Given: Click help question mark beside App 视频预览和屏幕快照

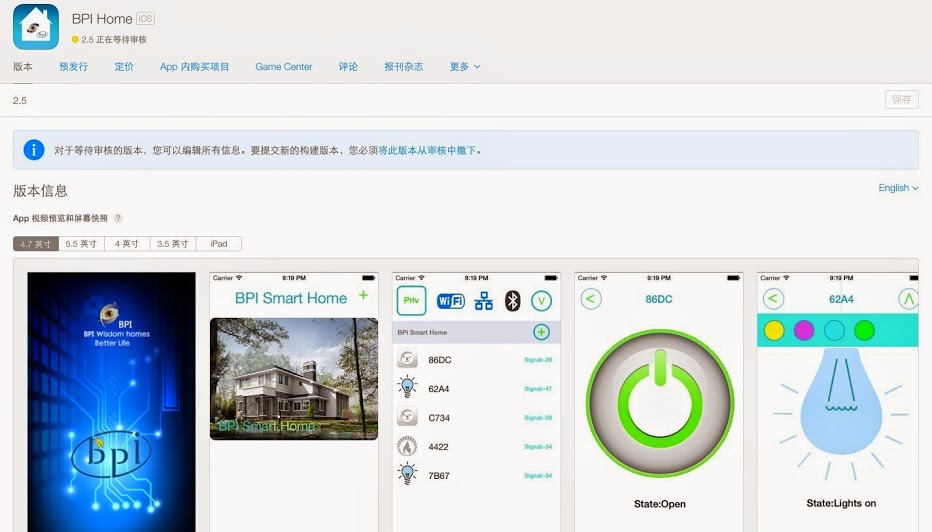Looking at the screenshot, I should pyautogui.click(x=118, y=218).
